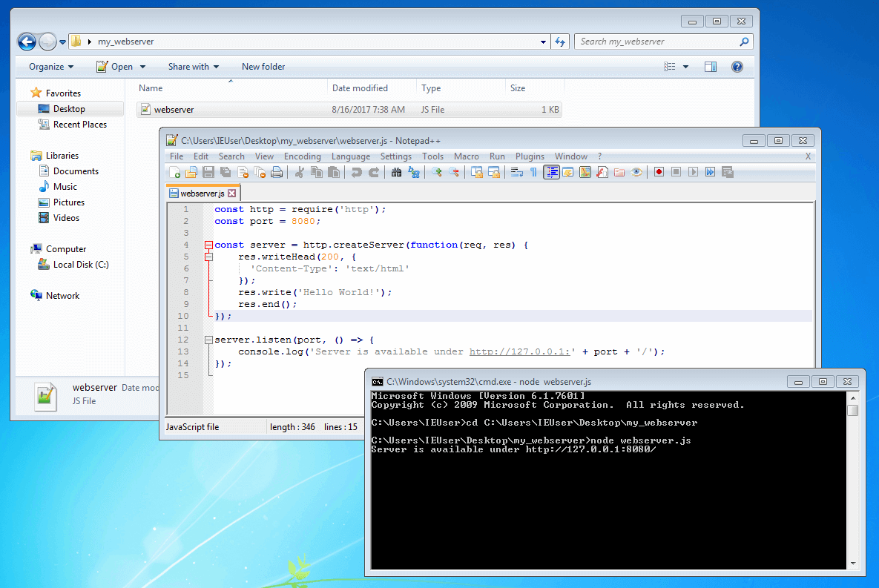Viewport: 879px width, 588px height.
Task: Toggle the Show Indent Guide button
Action: pos(552,173)
